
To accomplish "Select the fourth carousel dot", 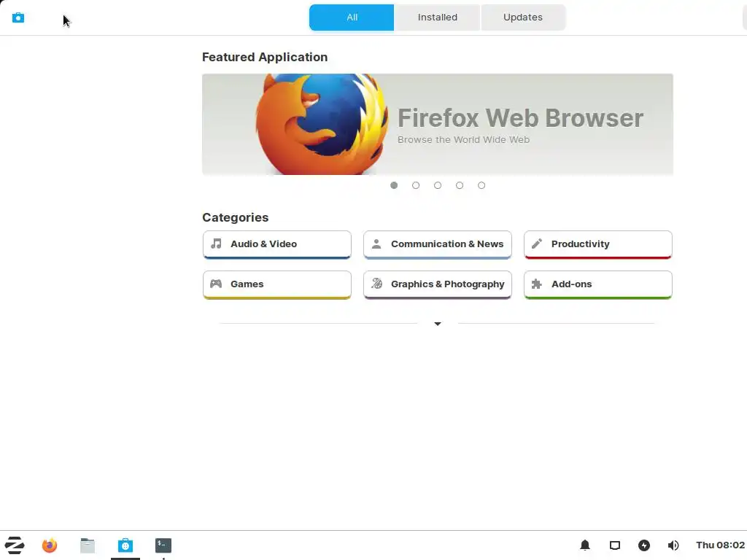I will pos(460,185).
